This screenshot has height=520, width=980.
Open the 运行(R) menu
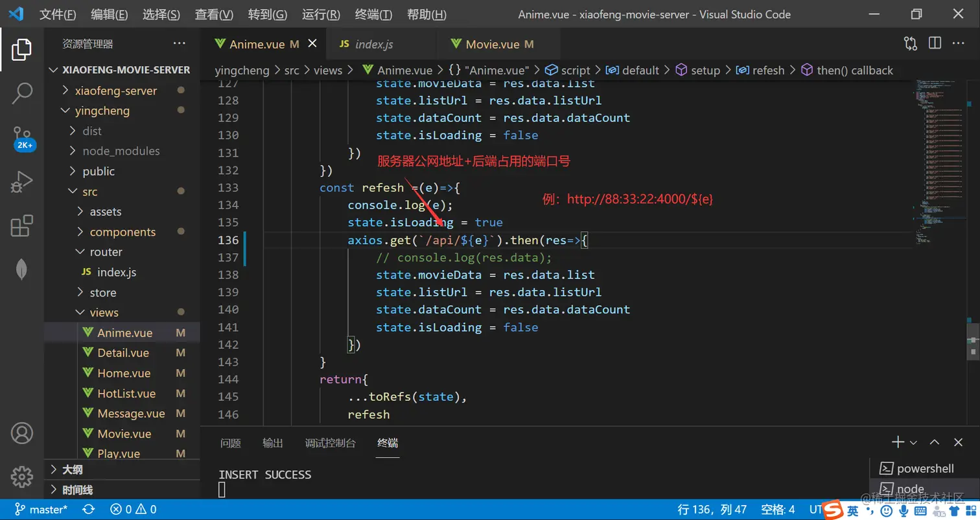[321, 14]
